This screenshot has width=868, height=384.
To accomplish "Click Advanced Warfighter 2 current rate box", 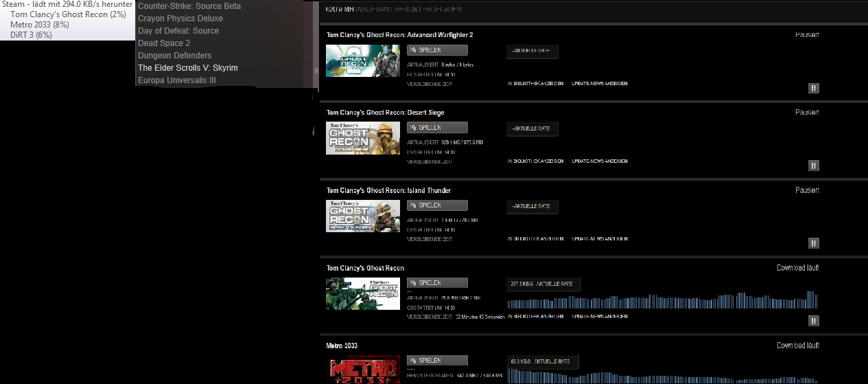I will (x=532, y=50).
